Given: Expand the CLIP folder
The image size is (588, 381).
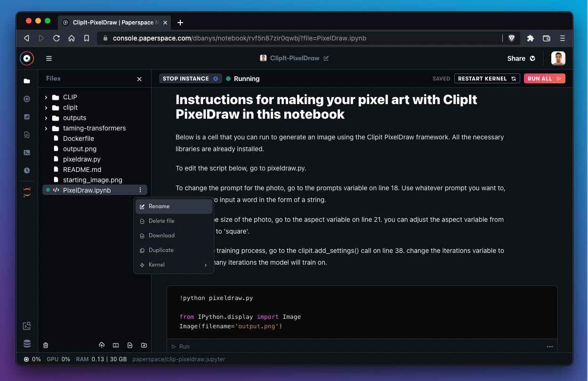Looking at the screenshot, I should click(x=46, y=97).
